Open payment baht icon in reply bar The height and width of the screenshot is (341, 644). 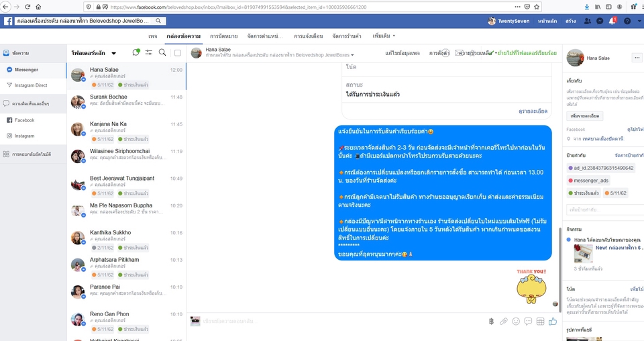[x=491, y=322]
